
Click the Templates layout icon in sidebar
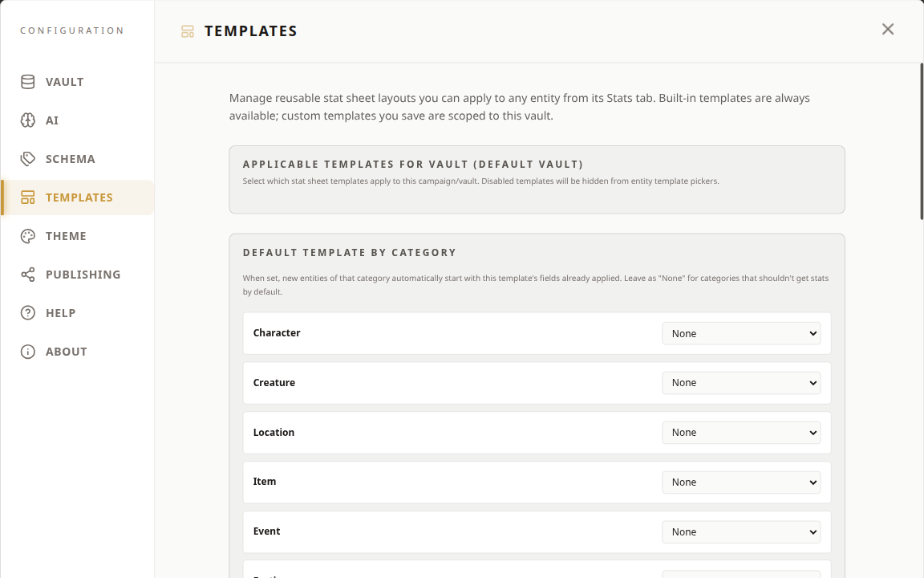pos(28,197)
